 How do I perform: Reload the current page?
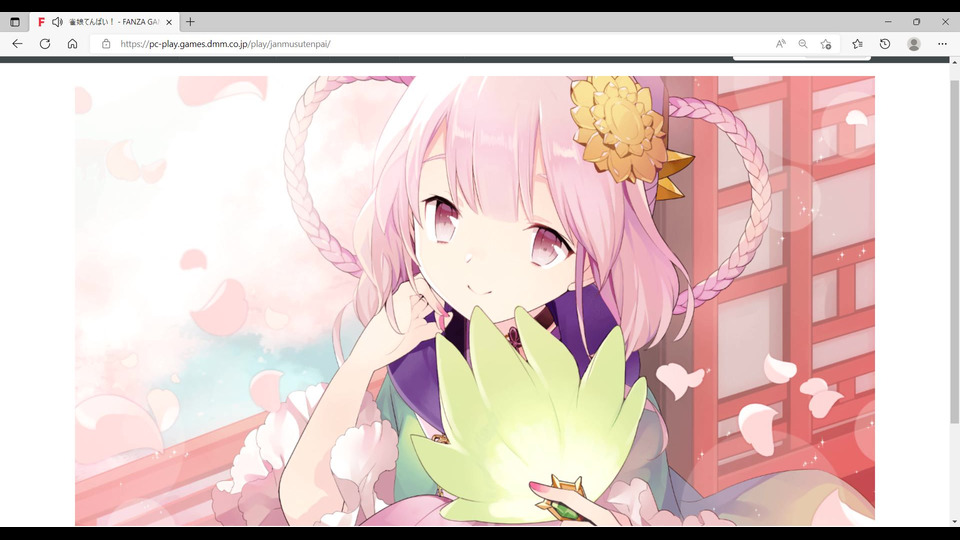pyautogui.click(x=45, y=44)
